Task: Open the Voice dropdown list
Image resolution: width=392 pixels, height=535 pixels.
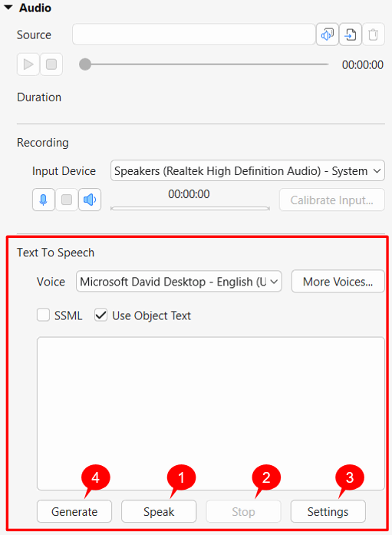Action: [x=179, y=282]
